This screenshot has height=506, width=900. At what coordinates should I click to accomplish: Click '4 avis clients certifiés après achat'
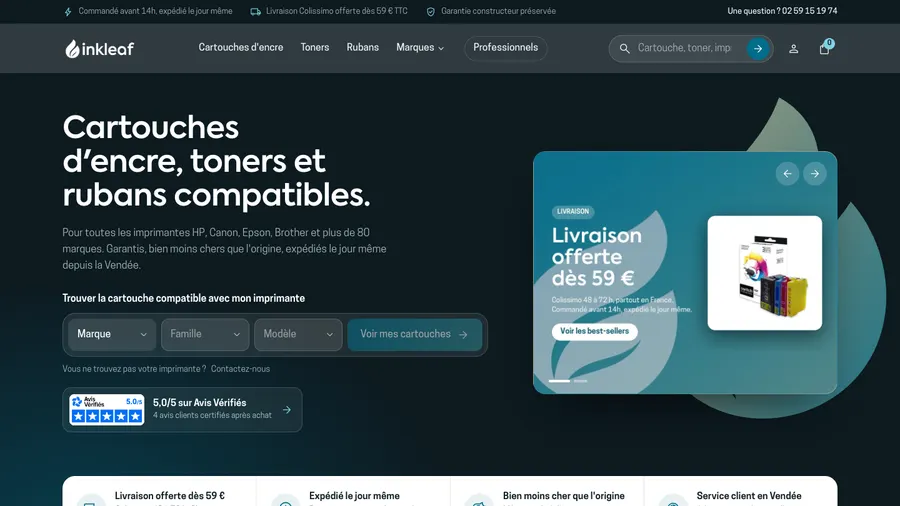click(x=212, y=415)
